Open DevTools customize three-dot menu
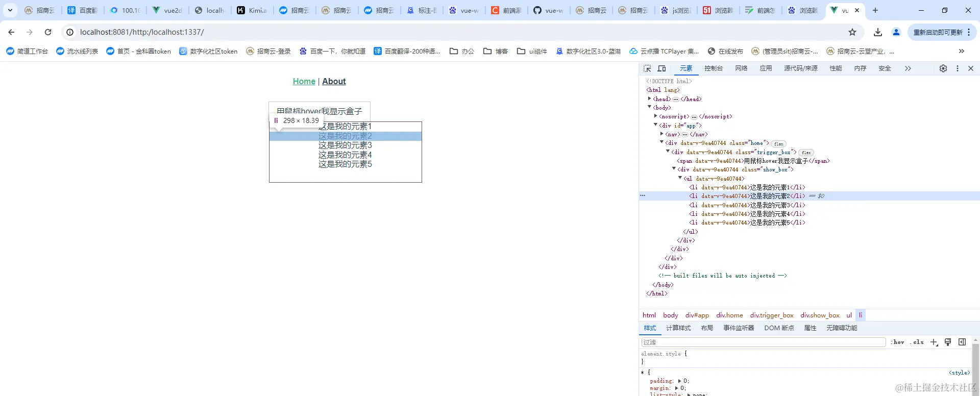Image resolution: width=980 pixels, height=396 pixels. click(958, 68)
